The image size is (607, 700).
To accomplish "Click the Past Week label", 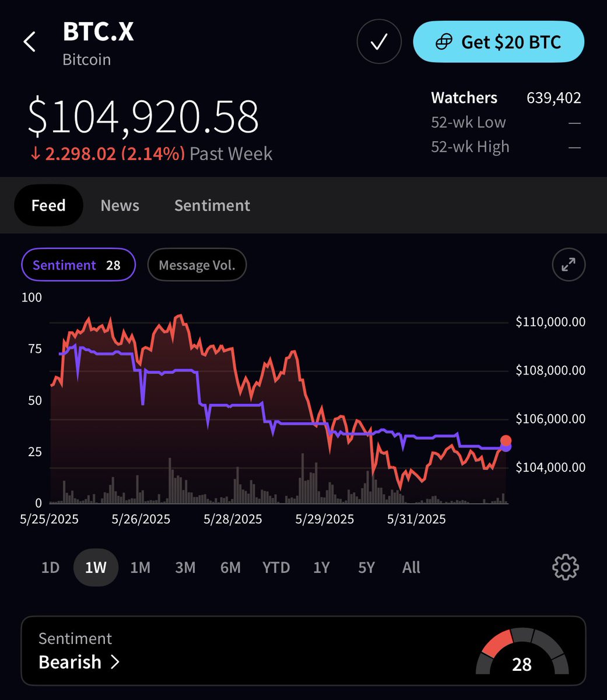I will 231,153.
